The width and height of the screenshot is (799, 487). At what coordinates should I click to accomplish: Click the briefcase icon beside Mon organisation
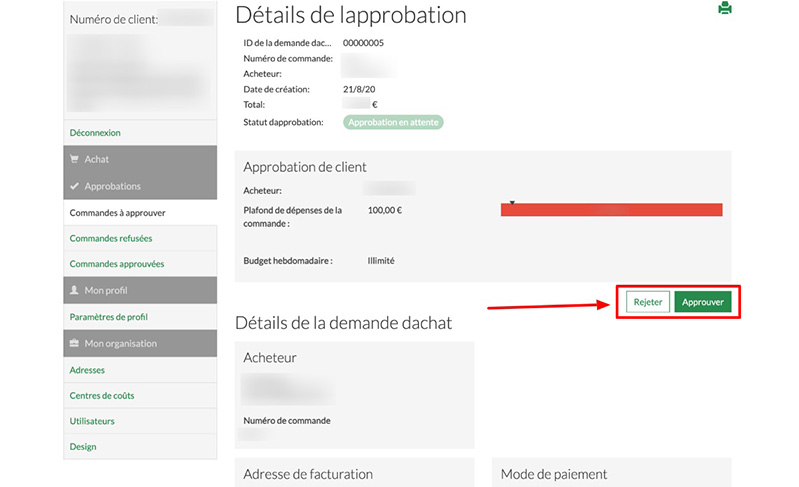coord(74,343)
